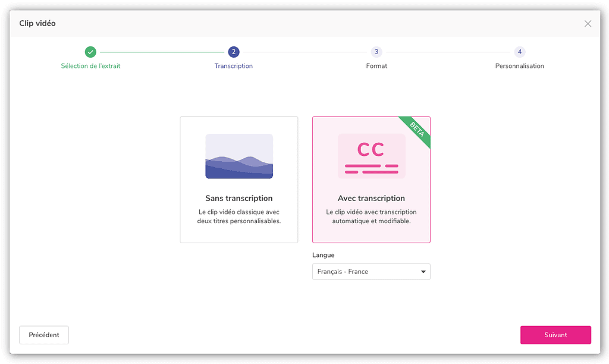Click the Langue dropdown arrow

(423, 272)
